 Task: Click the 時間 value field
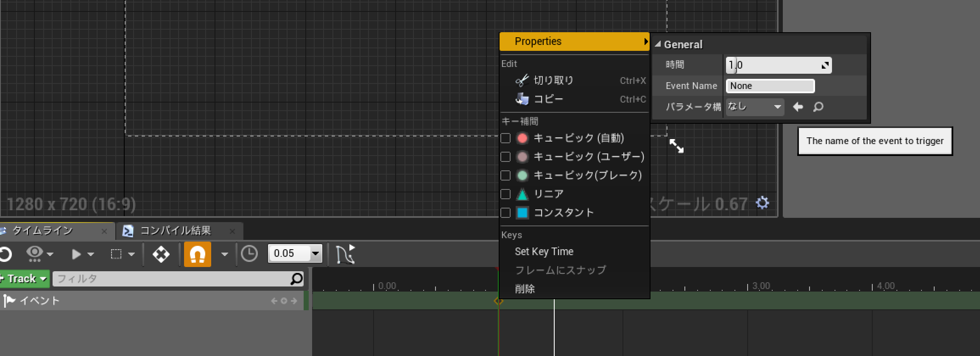pyautogui.click(x=779, y=65)
